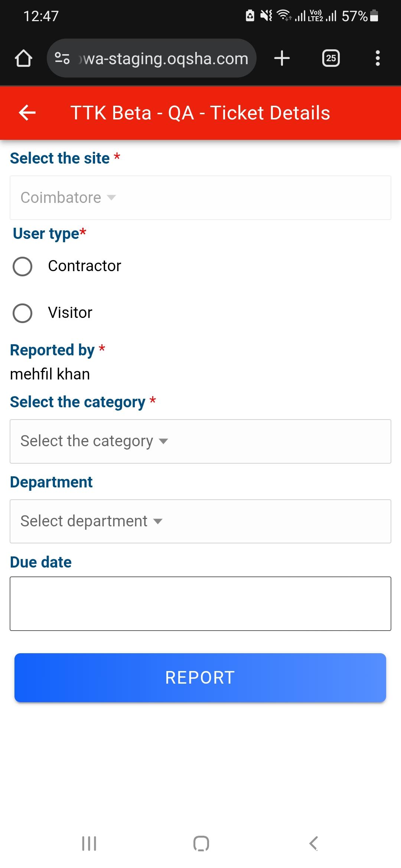401x868 pixels.
Task: Click the Due date input field
Action: [x=200, y=604]
